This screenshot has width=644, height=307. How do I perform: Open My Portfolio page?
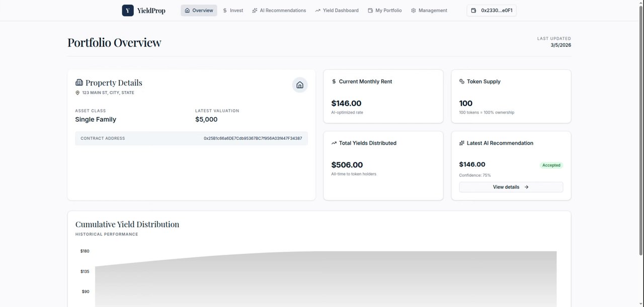[x=385, y=11]
